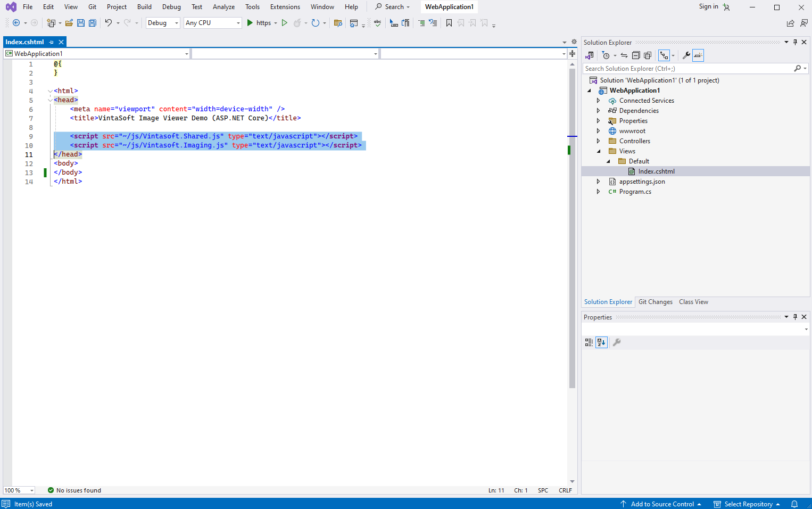Click the Undo arrow in the toolbar
The image size is (812, 509).
click(x=109, y=23)
